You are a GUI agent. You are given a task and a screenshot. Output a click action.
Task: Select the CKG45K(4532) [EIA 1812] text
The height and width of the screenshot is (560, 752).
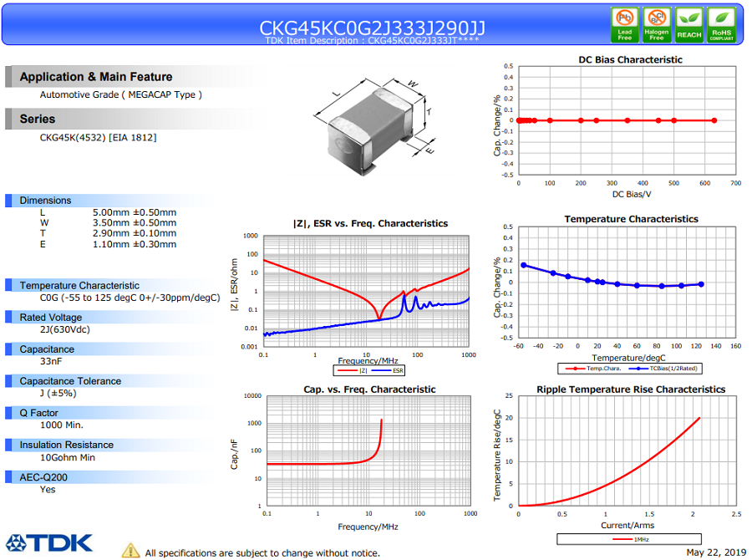98,138
